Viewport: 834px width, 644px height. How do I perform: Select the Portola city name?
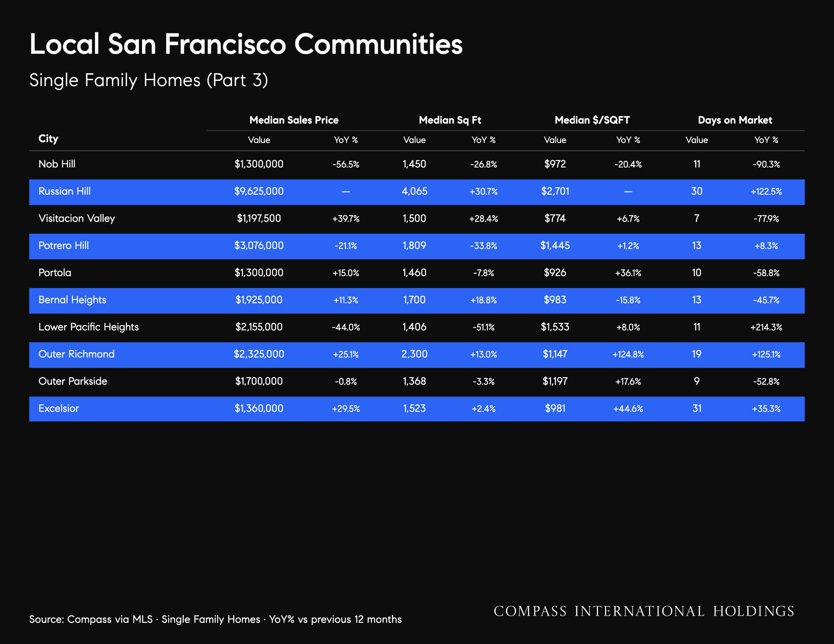(55, 273)
